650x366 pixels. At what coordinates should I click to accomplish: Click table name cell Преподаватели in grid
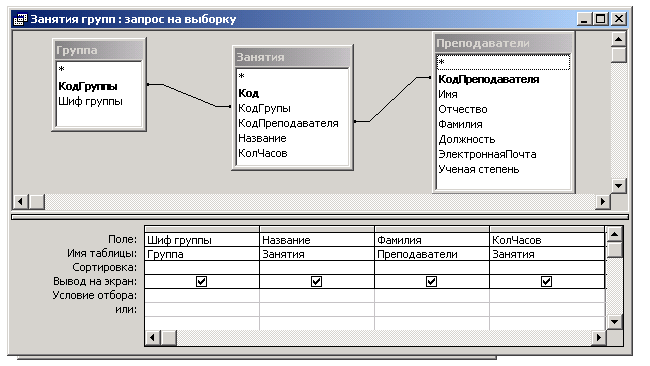point(432,254)
